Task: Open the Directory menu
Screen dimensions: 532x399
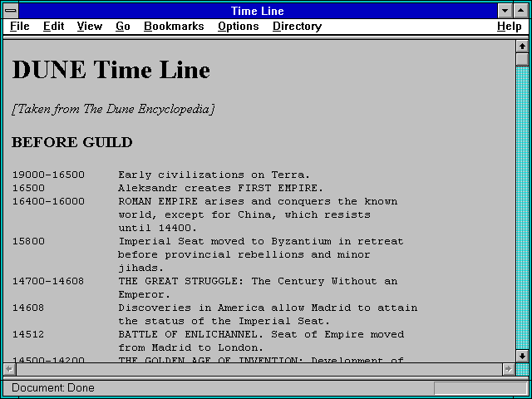Action: point(297,27)
